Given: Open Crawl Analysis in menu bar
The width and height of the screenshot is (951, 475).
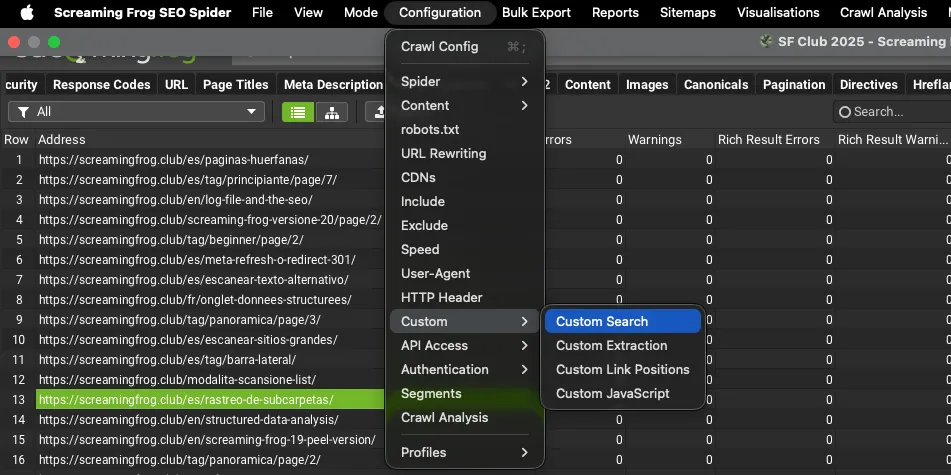Looking at the screenshot, I should pos(883,13).
